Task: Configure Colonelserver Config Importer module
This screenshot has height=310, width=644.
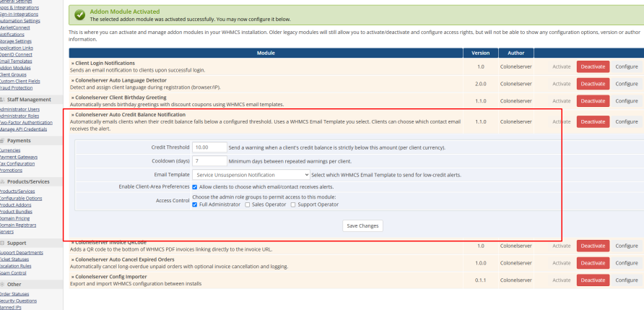Action: tap(627, 280)
